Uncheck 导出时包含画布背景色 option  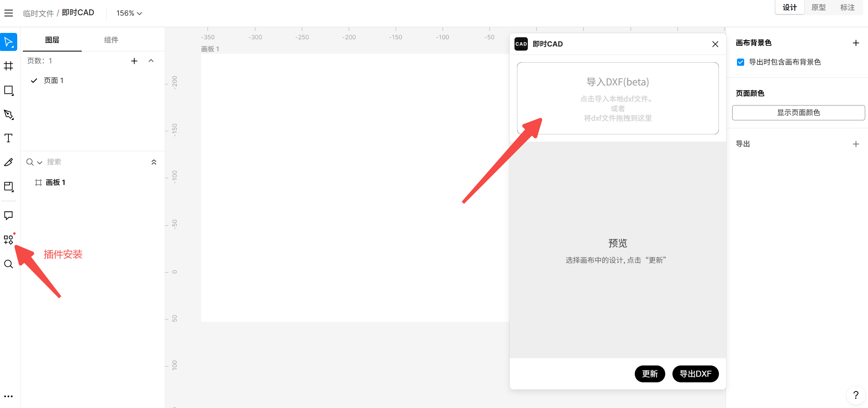(740, 62)
